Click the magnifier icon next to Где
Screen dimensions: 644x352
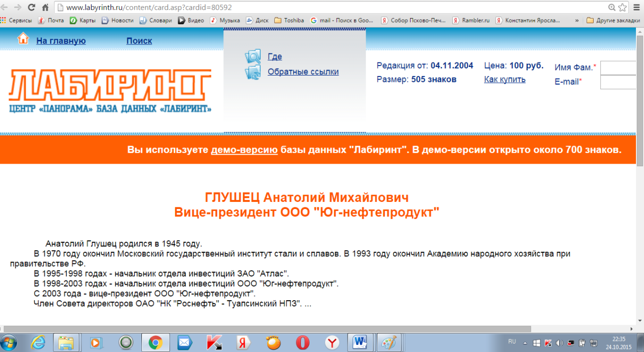coord(253,57)
